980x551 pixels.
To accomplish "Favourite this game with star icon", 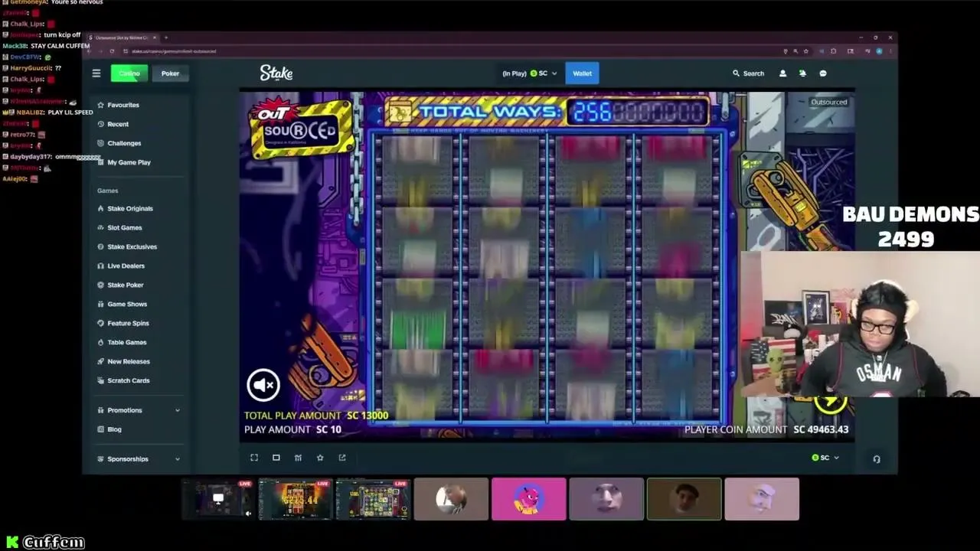I will (320, 458).
